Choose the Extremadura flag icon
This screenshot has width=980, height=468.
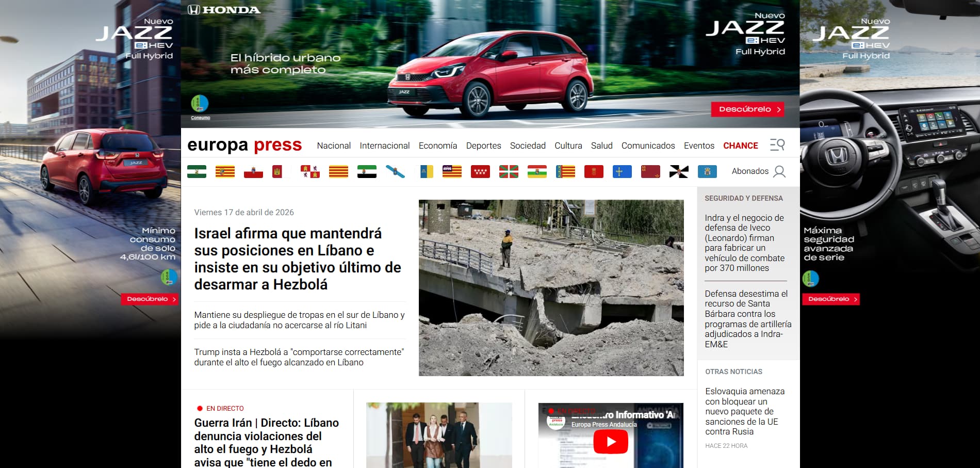(367, 171)
